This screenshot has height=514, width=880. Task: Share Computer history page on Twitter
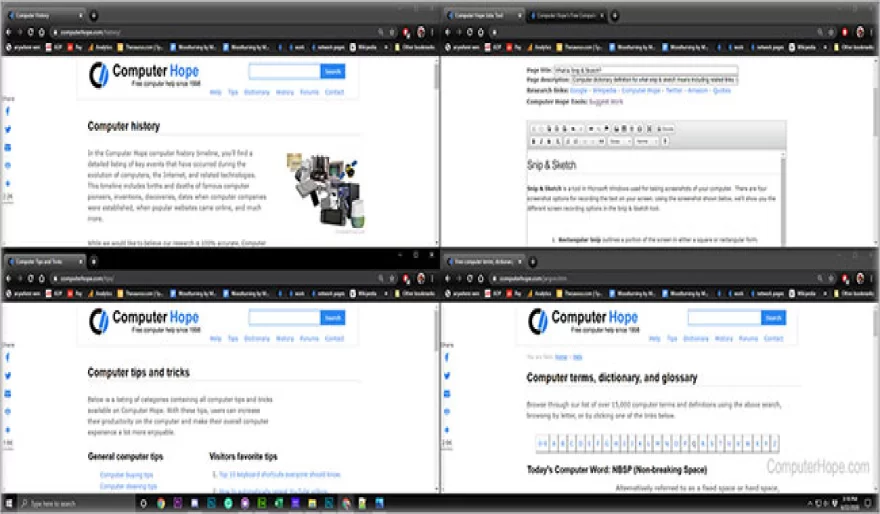[x=8, y=129]
